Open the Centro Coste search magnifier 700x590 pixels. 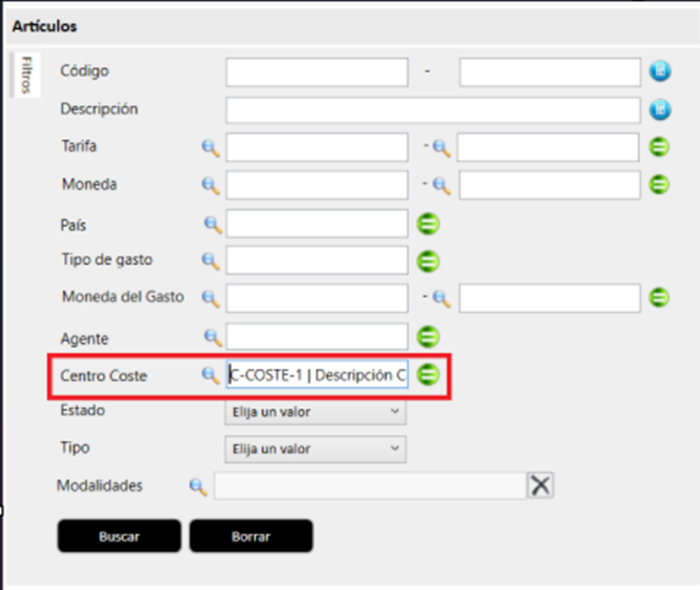coord(211,375)
